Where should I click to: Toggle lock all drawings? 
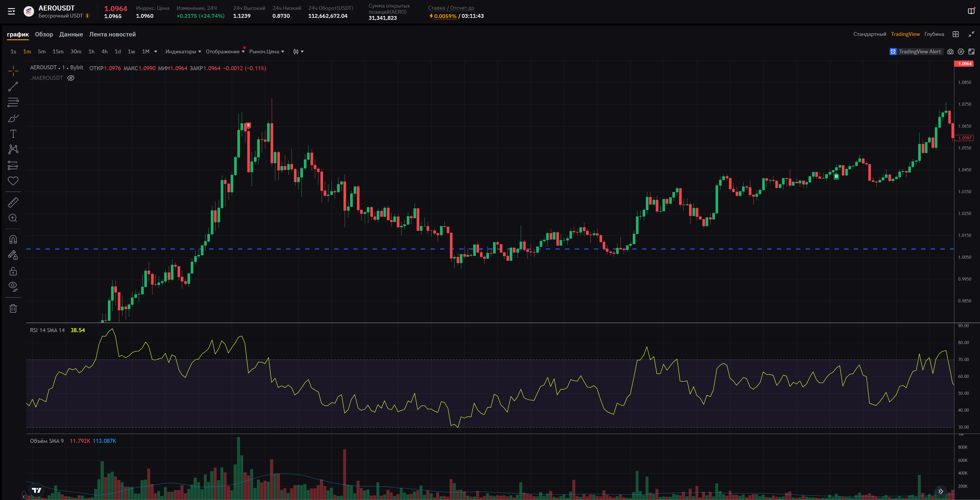13,271
